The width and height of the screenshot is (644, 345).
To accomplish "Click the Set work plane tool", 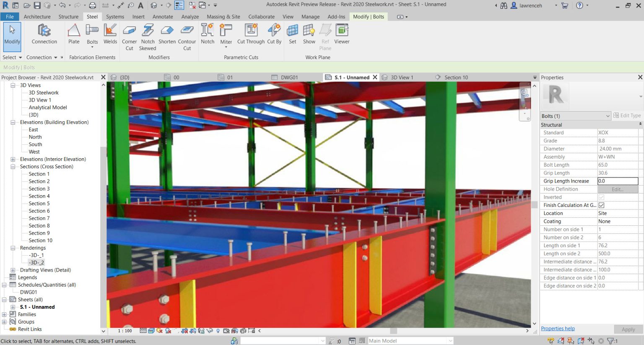I will coord(293,34).
